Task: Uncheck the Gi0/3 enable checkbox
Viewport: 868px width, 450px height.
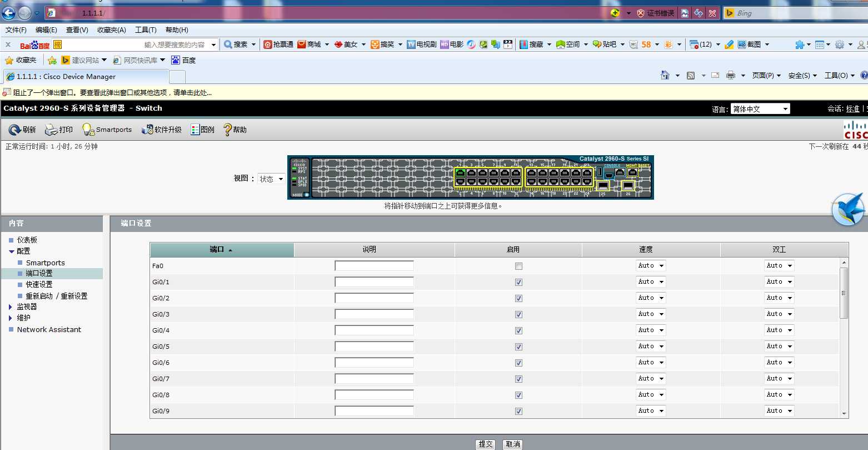Action: [518, 314]
